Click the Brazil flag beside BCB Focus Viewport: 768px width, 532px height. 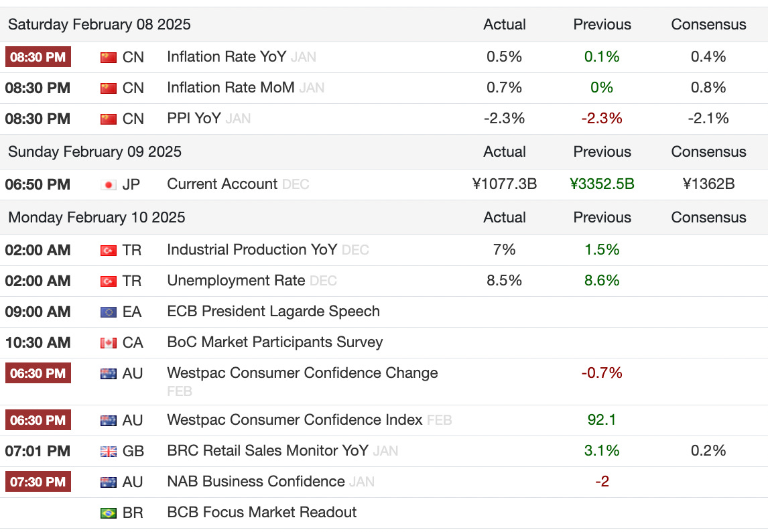[x=108, y=513]
